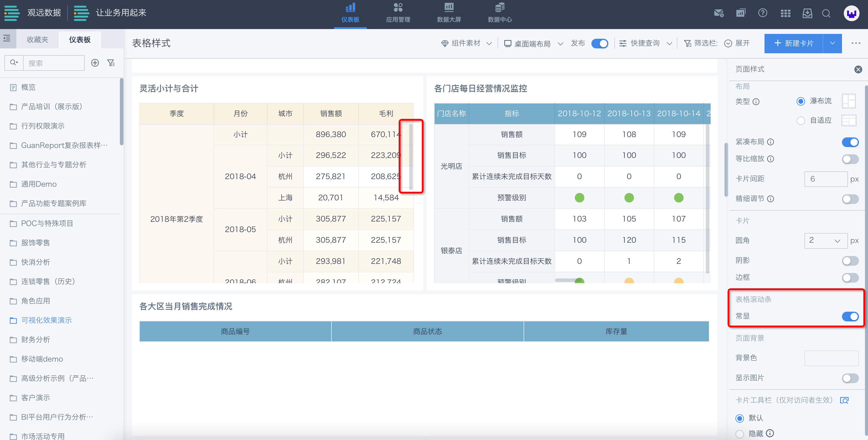Click the dashboard report icon in the top bar
Screen dimensions: 868x440
(x=741, y=13)
